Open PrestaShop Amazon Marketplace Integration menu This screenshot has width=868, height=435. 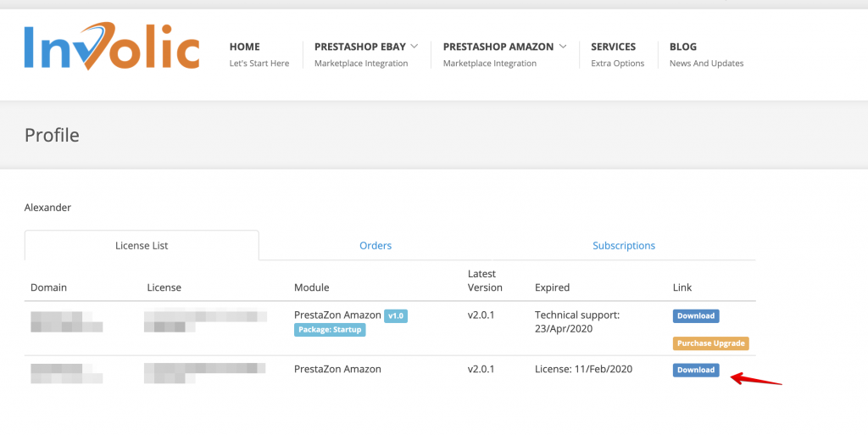tap(504, 54)
